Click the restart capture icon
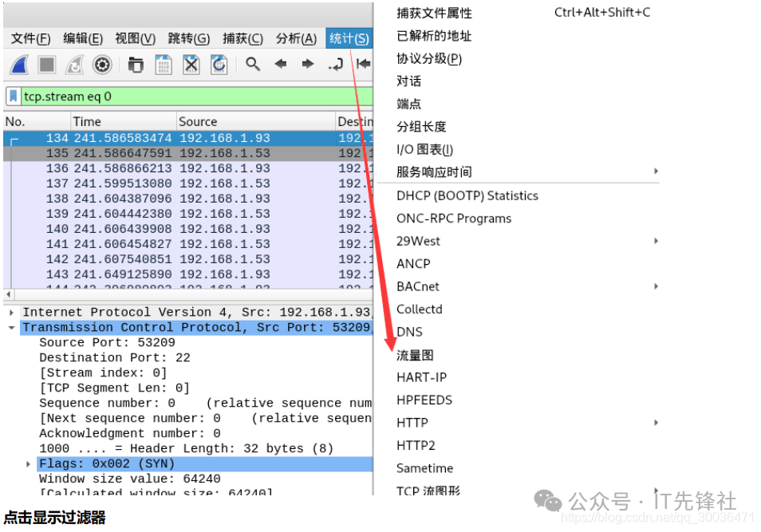761x532 pixels. (74, 65)
